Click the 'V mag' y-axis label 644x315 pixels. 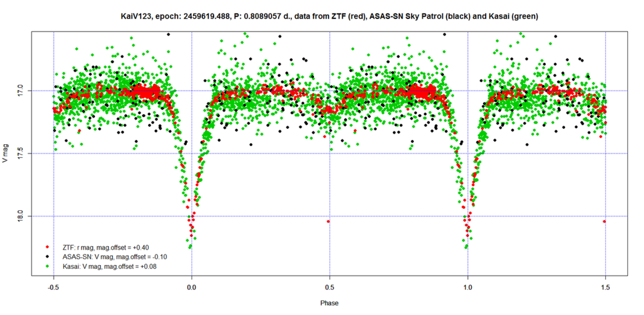click(5, 154)
